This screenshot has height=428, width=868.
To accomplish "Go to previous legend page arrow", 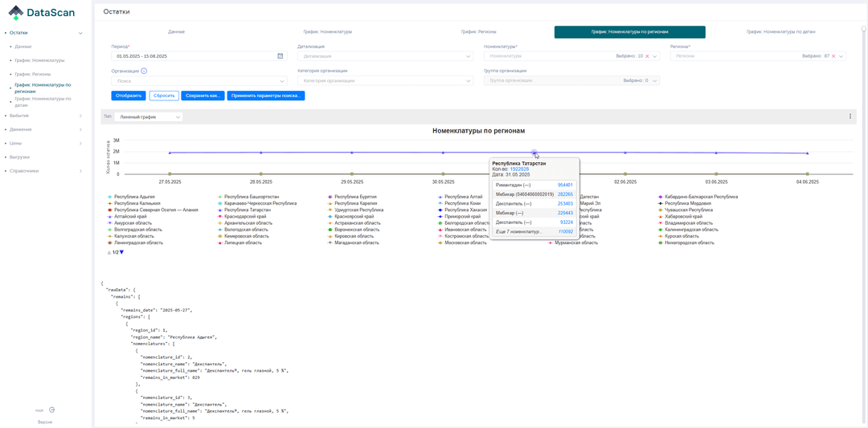I will coord(109,252).
